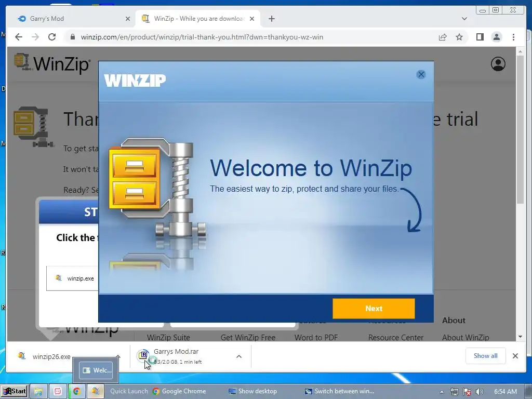
Task: Open the Chrome profile avatar menu
Action: click(x=497, y=37)
